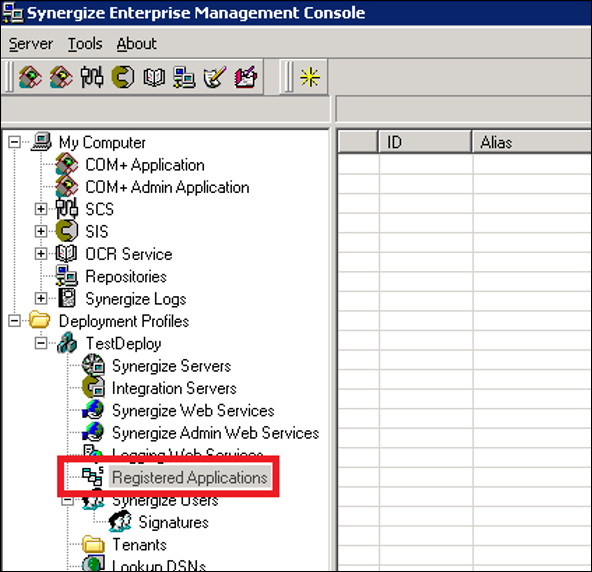Expand the SCS tree node
The height and width of the screenshot is (572, 592).
[x=41, y=209]
